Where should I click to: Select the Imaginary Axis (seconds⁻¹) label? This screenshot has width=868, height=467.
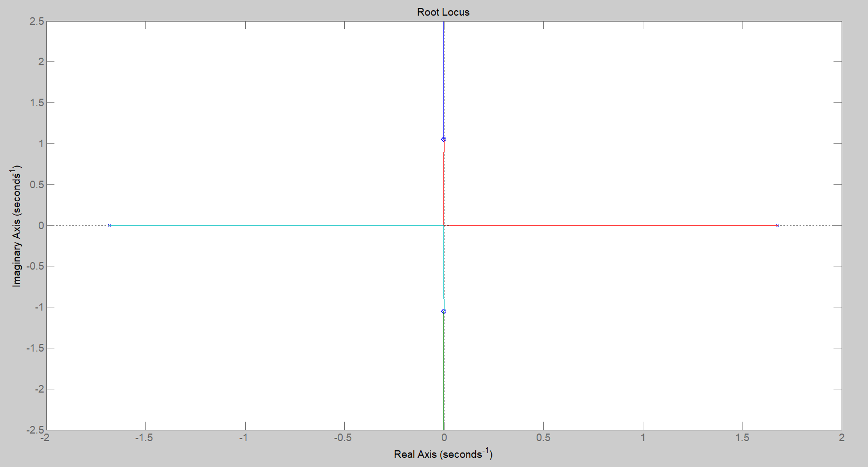point(16,226)
